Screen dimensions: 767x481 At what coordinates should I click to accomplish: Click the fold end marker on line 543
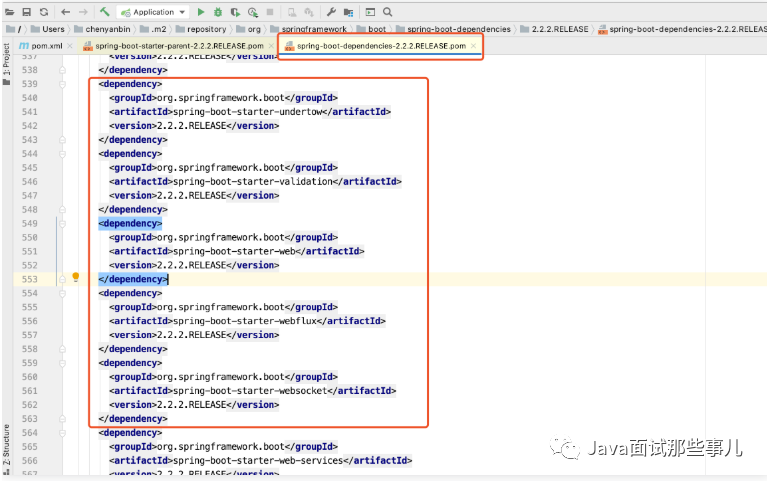[x=63, y=140]
